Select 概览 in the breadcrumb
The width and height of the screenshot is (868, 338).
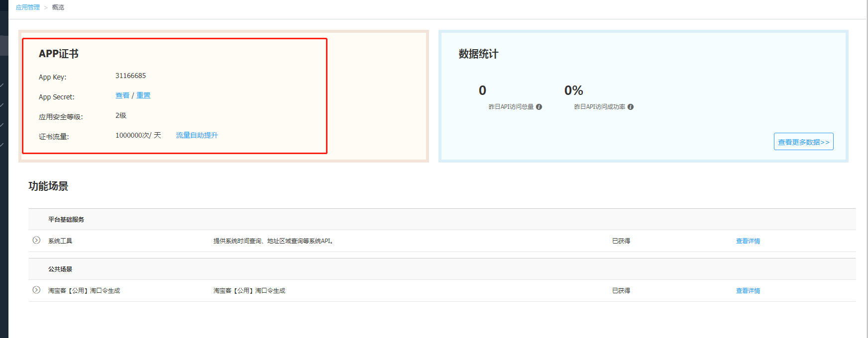[x=58, y=7]
